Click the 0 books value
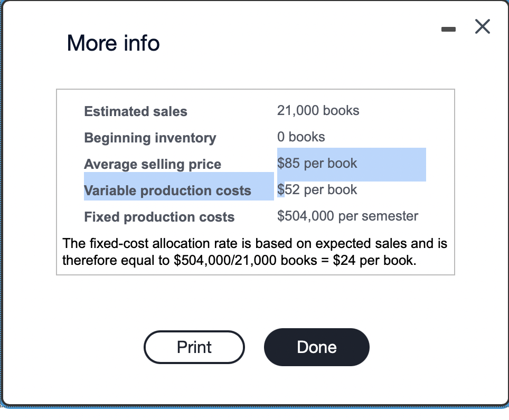 coord(301,137)
